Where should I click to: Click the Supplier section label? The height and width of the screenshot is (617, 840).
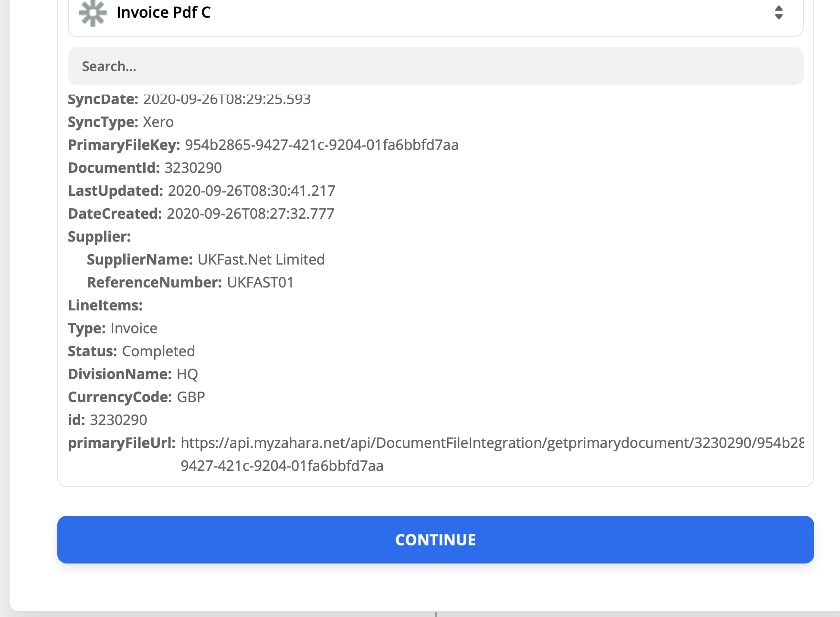99,236
